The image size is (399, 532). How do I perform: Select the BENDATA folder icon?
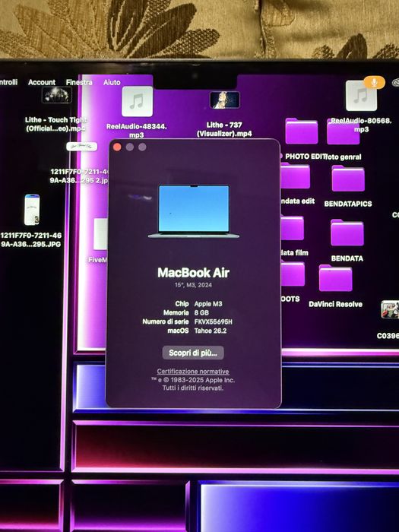pyautogui.click(x=347, y=233)
